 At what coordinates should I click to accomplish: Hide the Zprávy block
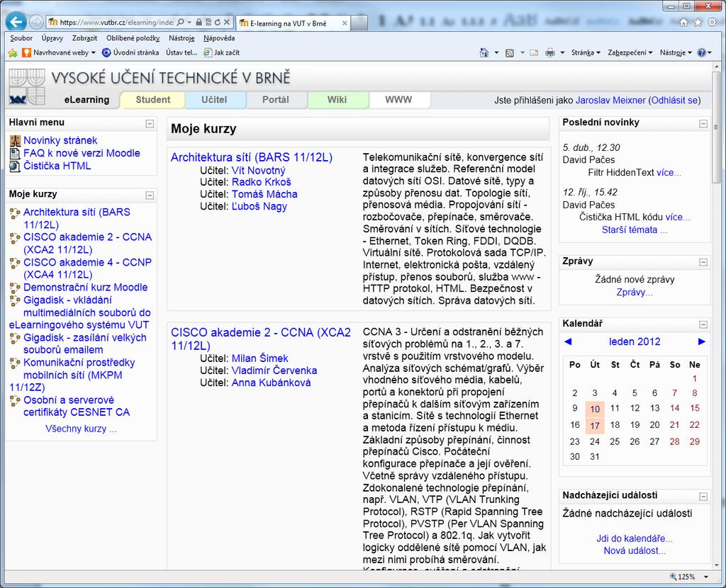(703, 262)
